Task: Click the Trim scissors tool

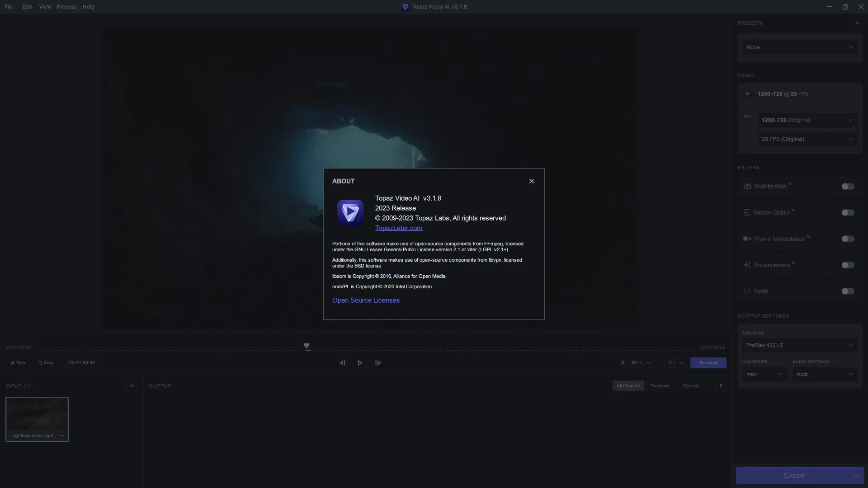Action: pyautogui.click(x=18, y=363)
